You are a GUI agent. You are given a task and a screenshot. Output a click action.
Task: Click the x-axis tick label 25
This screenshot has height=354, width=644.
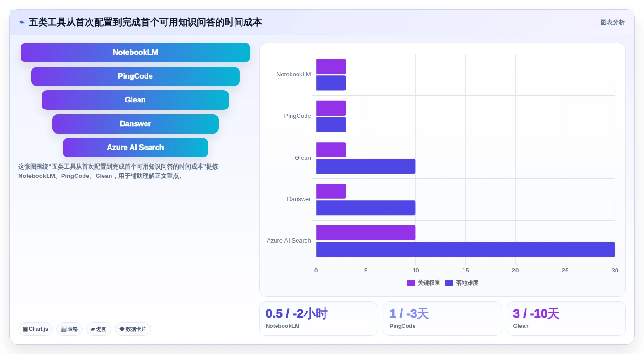pos(565,271)
